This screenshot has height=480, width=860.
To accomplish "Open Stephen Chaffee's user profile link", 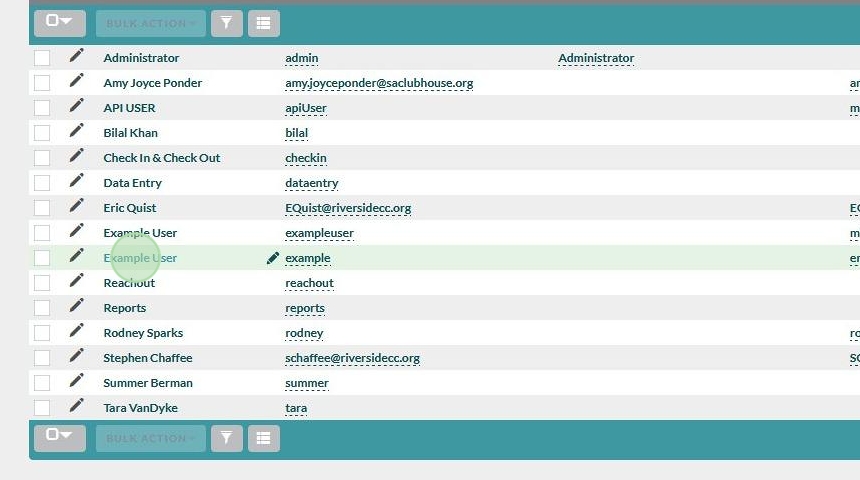I will tap(147, 358).
